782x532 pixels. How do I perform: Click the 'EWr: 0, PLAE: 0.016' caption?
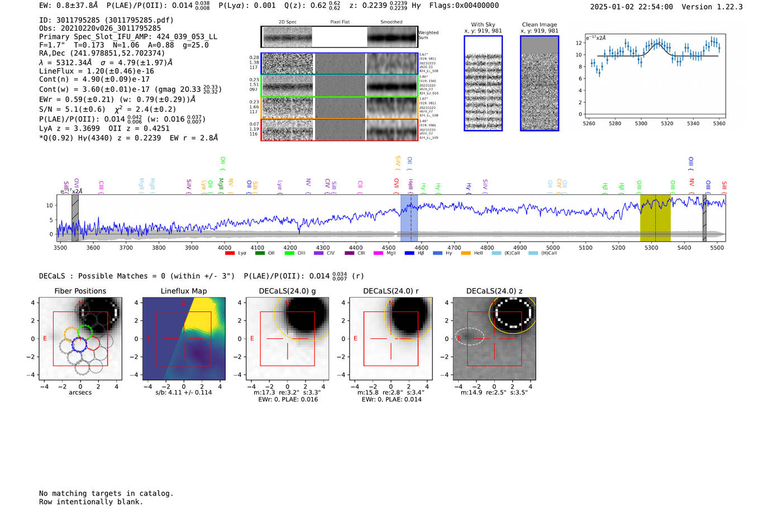288,400
